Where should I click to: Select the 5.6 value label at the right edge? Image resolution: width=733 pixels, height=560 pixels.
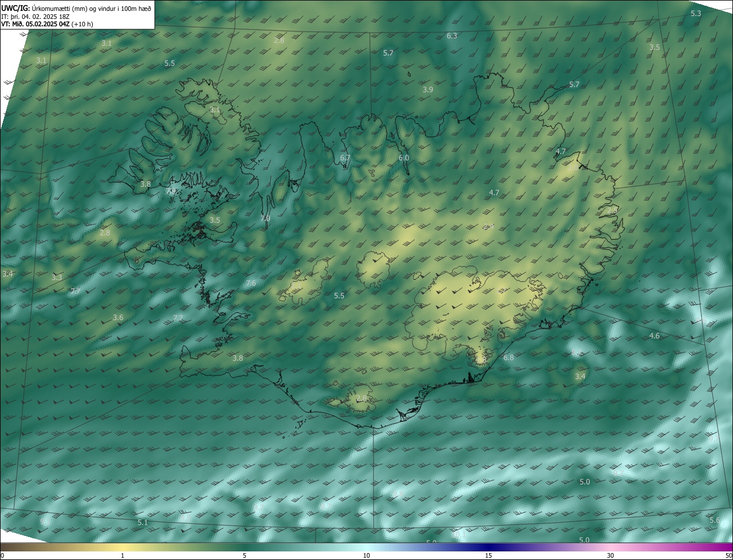(x=714, y=520)
